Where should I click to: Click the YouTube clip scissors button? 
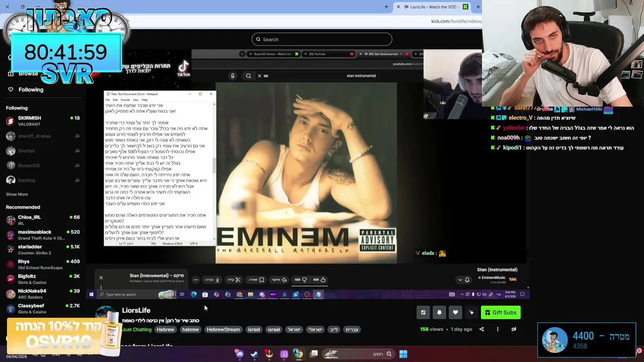coord(234,280)
